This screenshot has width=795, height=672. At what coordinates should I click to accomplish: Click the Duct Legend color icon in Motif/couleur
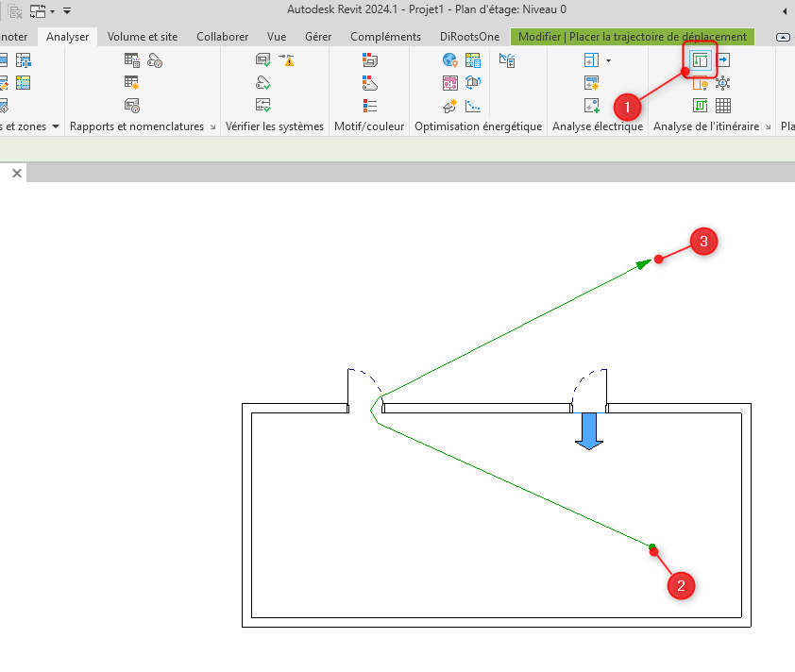coord(369,60)
